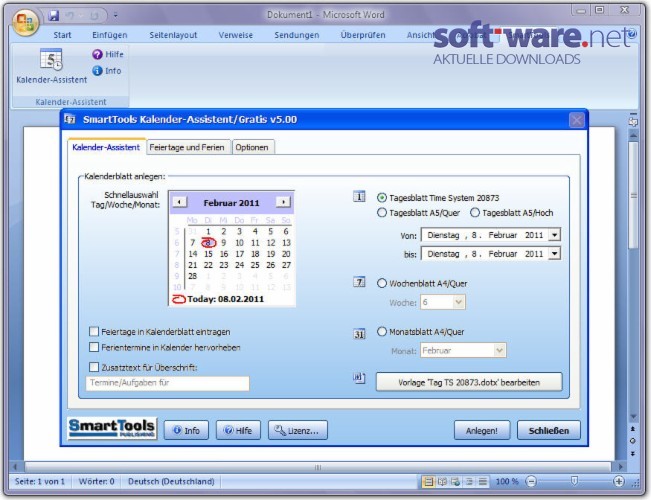Click the blue Info icon in ribbon
The width and height of the screenshot is (651, 500).
pos(97,71)
